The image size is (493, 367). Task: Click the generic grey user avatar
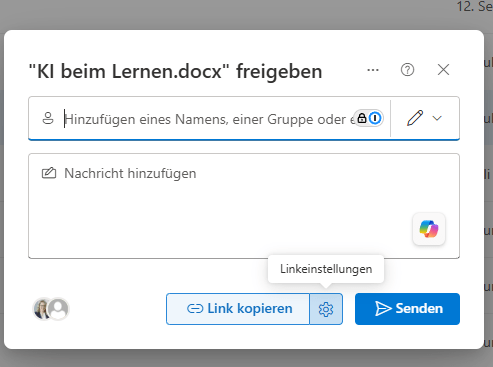(x=59, y=309)
